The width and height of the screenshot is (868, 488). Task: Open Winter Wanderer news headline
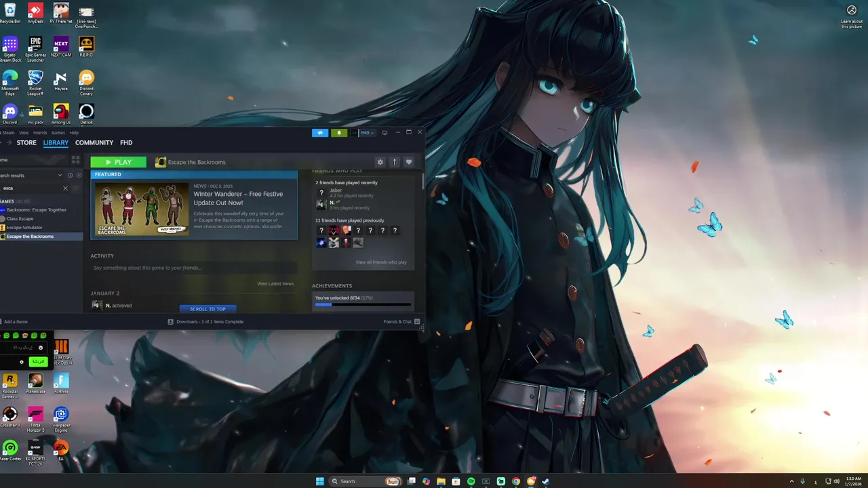click(238, 198)
